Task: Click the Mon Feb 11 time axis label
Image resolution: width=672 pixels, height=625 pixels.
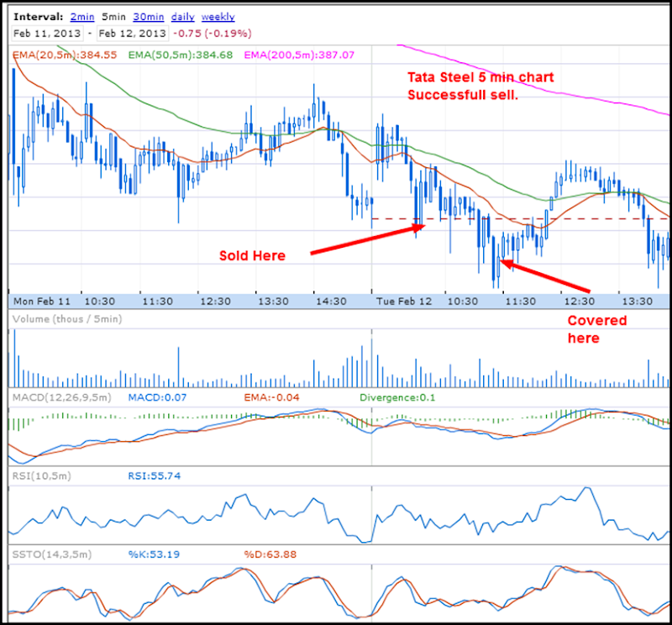Action: [x=41, y=302]
